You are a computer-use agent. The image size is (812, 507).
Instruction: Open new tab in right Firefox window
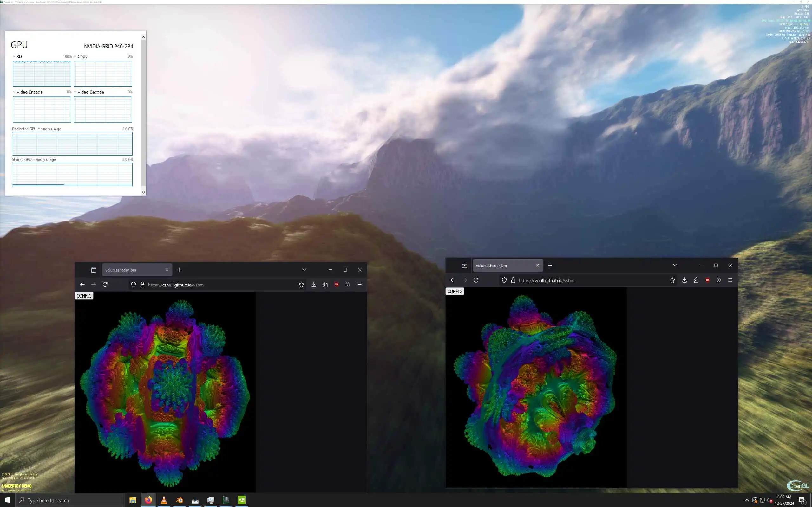pyautogui.click(x=550, y=266)
